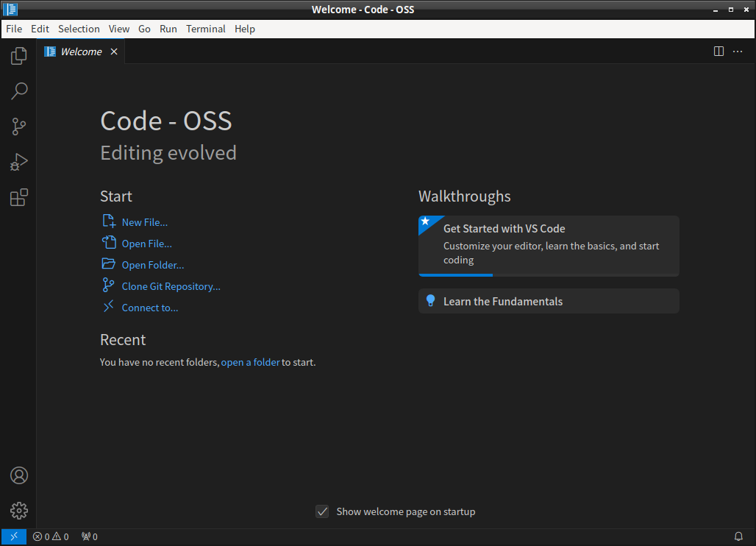This screenshot has width=756, height=546.
Task: Click the New File icon
Action: click(109, 221)
